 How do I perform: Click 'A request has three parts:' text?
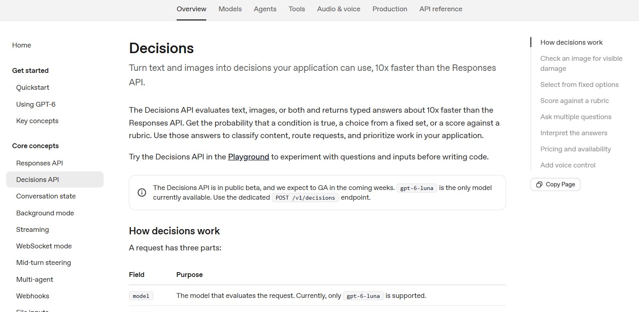coord(175,248)
